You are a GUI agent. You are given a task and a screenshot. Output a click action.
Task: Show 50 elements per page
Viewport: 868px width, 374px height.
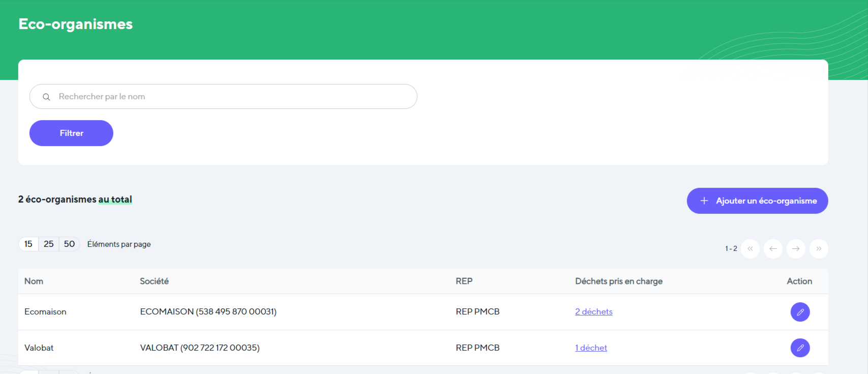(x=69, y=244)
